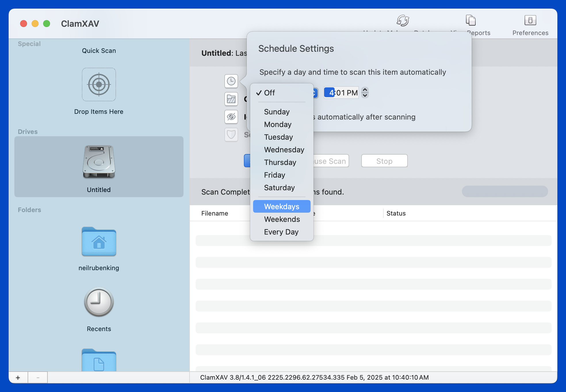Click the ignore eye-slash icon button
The width and height of the screenshot is (566, 392).
(x=231, y=117)
